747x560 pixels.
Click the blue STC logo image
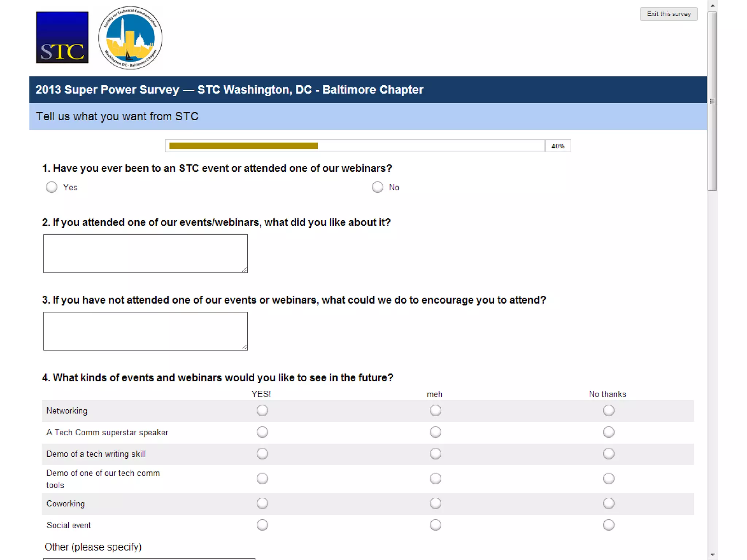(x=62, y=38)
